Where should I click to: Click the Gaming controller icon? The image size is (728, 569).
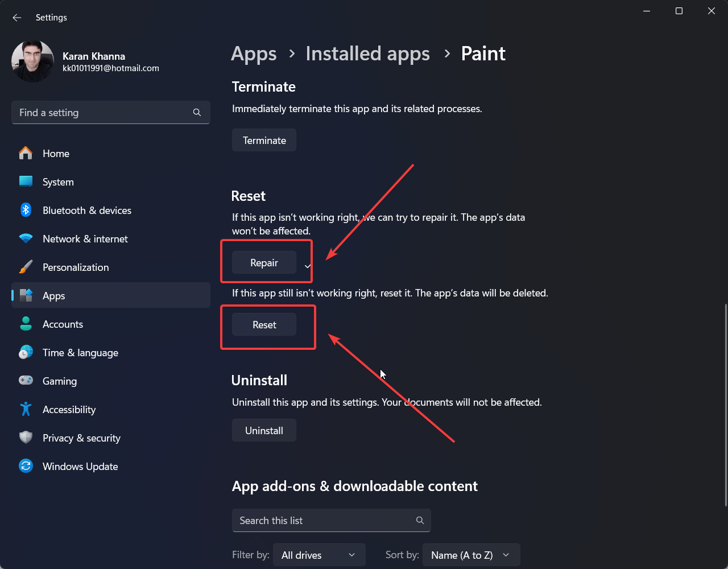tap(26, 381)
